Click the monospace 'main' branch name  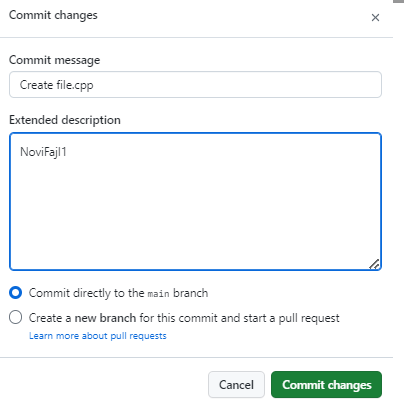(x=159, y=294)
